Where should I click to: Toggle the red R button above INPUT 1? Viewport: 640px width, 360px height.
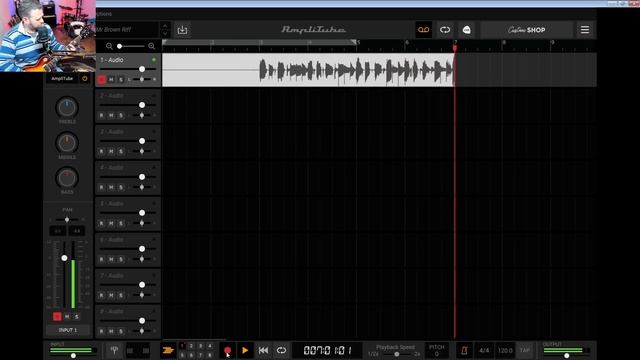[x=57, y=316]
